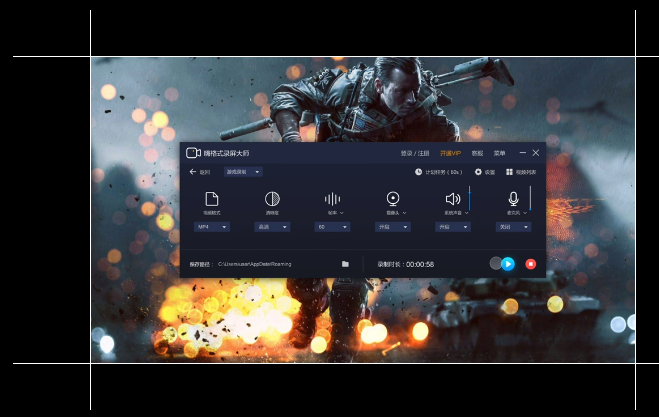Screen dimensions: 659x417
Task: Open the 菜单 menu
Action: point(499,153)
